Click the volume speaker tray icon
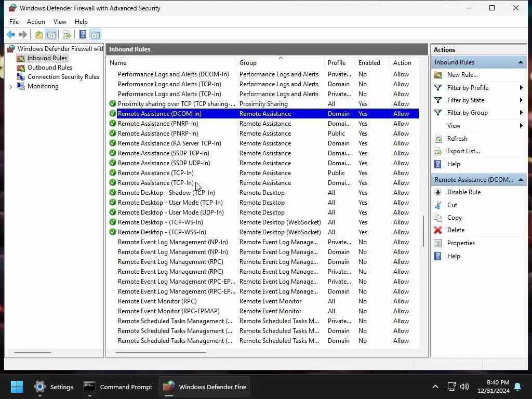 pos(464,387)
